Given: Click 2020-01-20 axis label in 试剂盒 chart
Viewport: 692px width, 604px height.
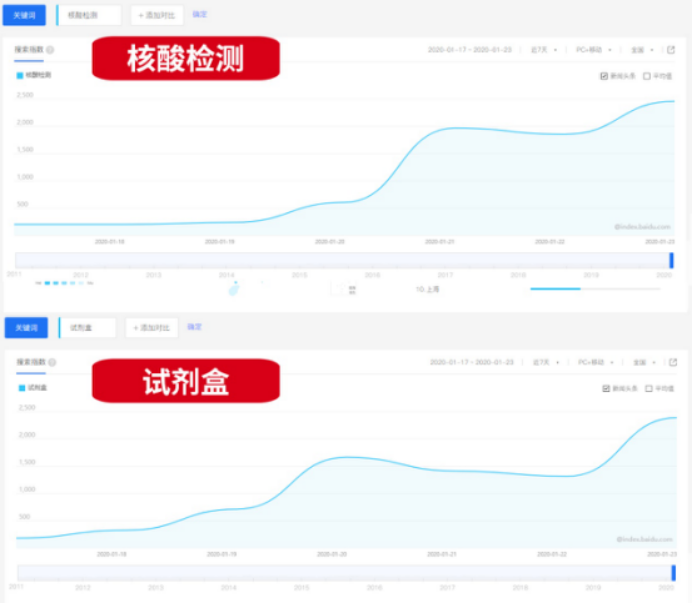Looking at the screenshot, I should point(331,554).
